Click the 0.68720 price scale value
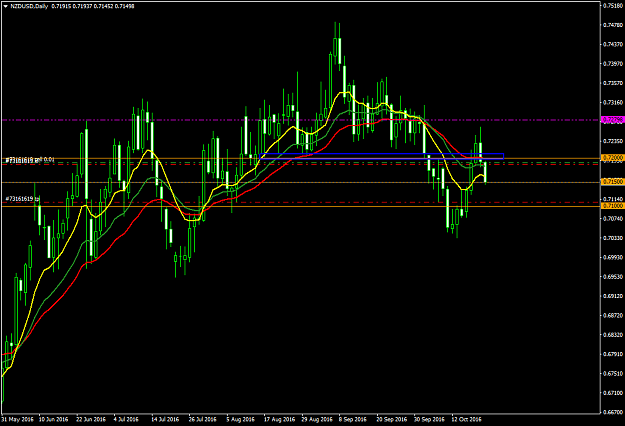 (613, 315)
